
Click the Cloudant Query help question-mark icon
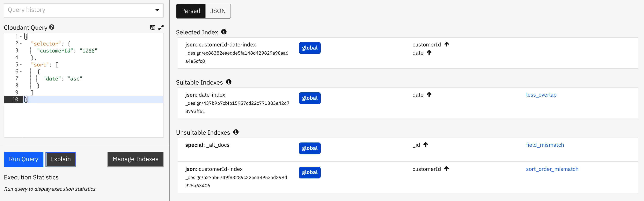click(52, 27)
